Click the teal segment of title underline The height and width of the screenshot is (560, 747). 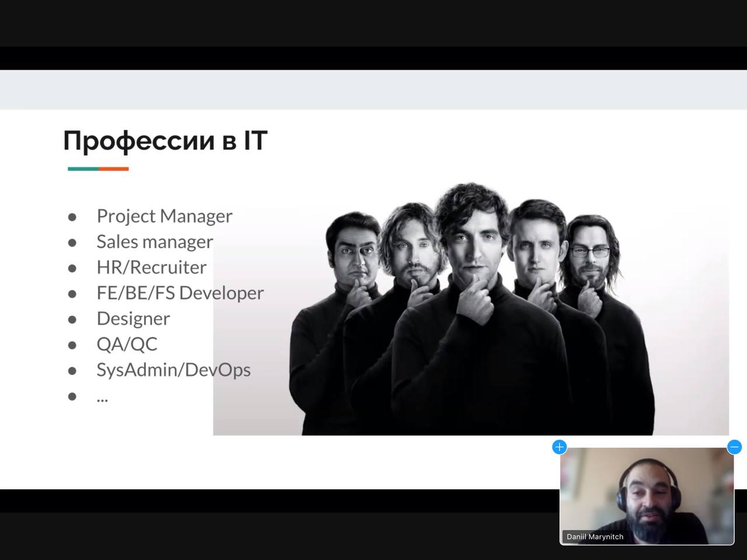83,169
